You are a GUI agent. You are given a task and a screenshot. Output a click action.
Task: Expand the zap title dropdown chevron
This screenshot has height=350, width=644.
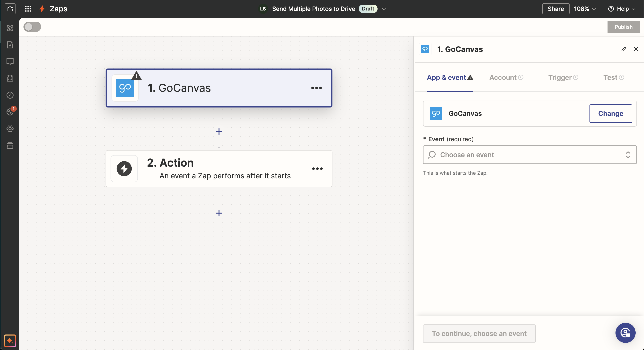click(x=384, y=9)
